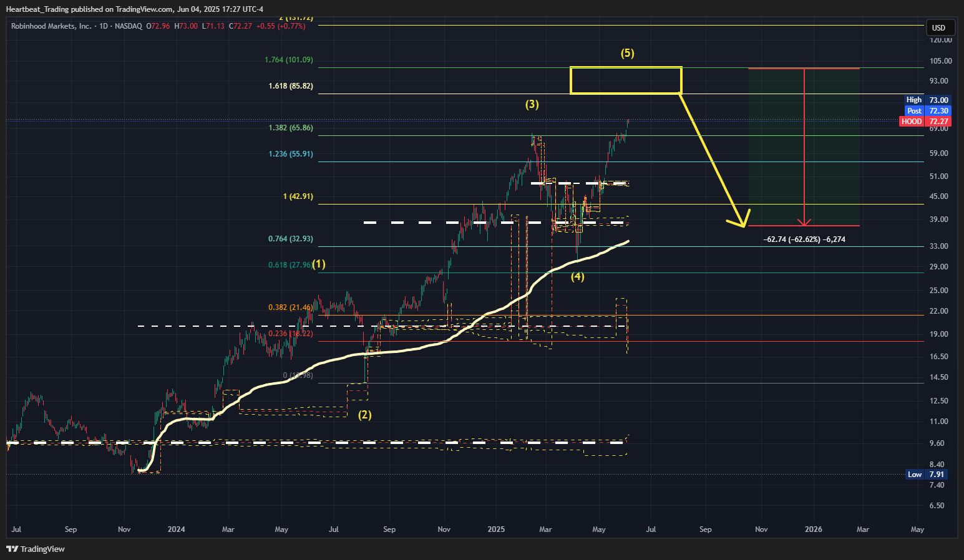The image size is (964, 560).
Task: Click the -62.74 (-62.62%) measurement label
Action: coord(804,239)
